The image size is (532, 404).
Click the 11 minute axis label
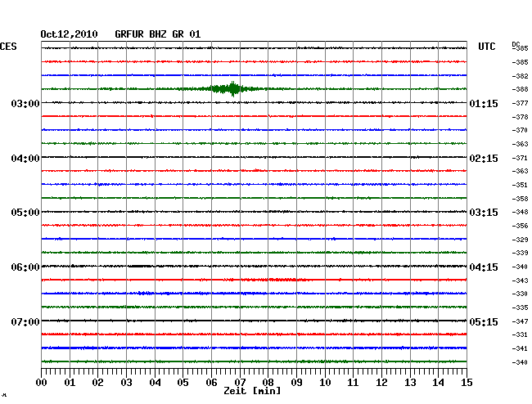point(353,383)
